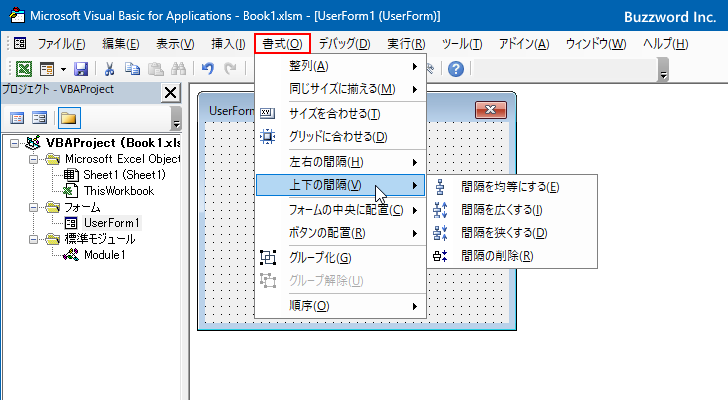Image resolution: width=728 pixels, height=400 pixels.
Task: Click the Undo arrow icon
Action: 208,69
